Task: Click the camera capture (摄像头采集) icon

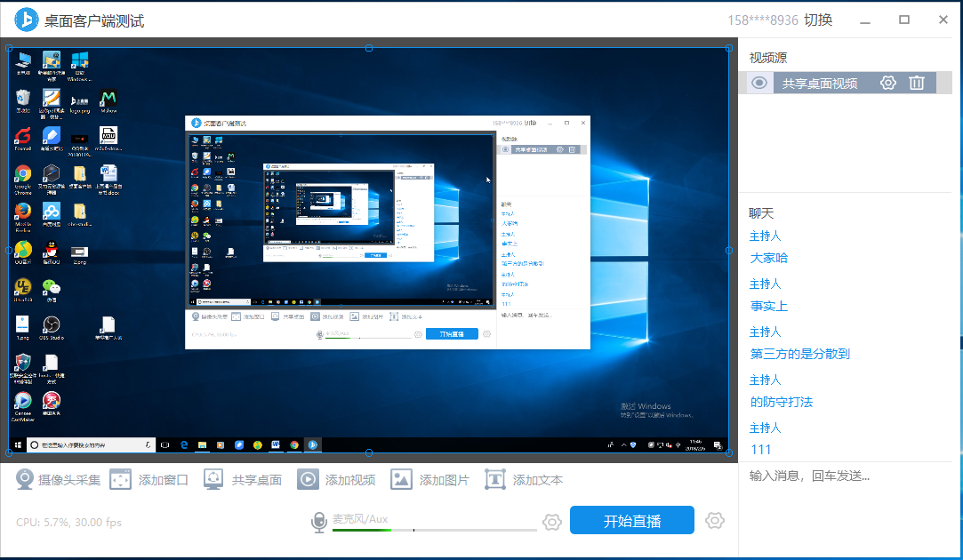Action: 25,479
